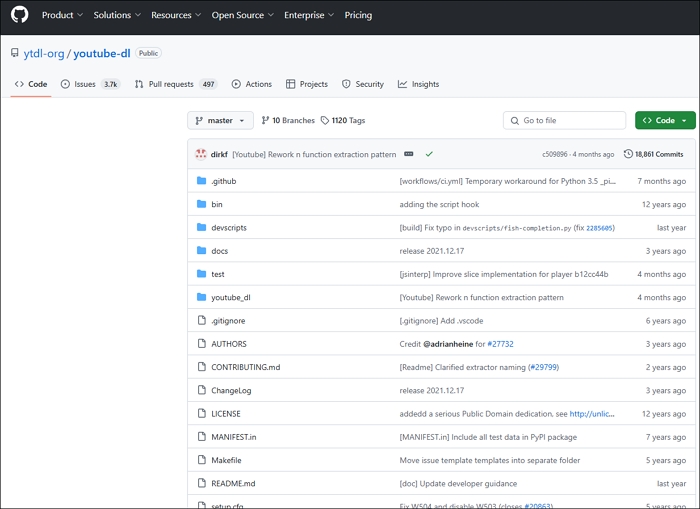Open the green Code dropdown button
700x509 pixels.
pyautogui.click(x=664, y=121)
